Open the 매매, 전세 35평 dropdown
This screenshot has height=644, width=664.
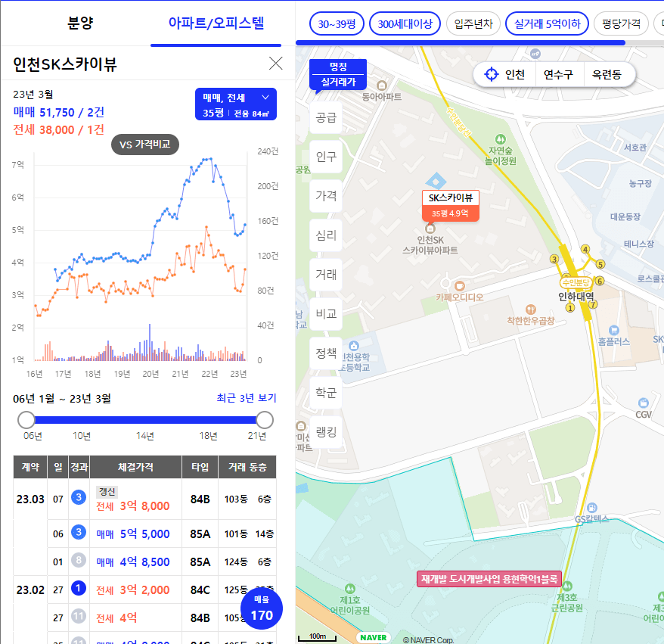tap(236, 104)
